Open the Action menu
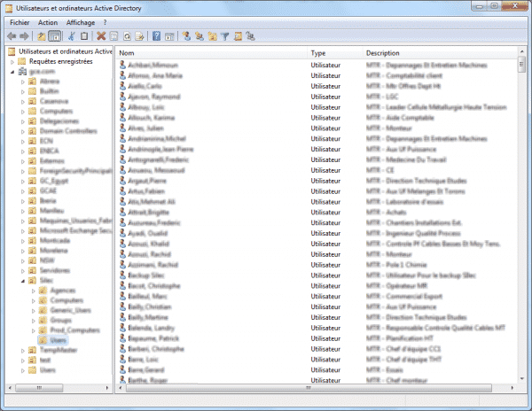Screen dimensions: 532x411 [x=48, y=22]
